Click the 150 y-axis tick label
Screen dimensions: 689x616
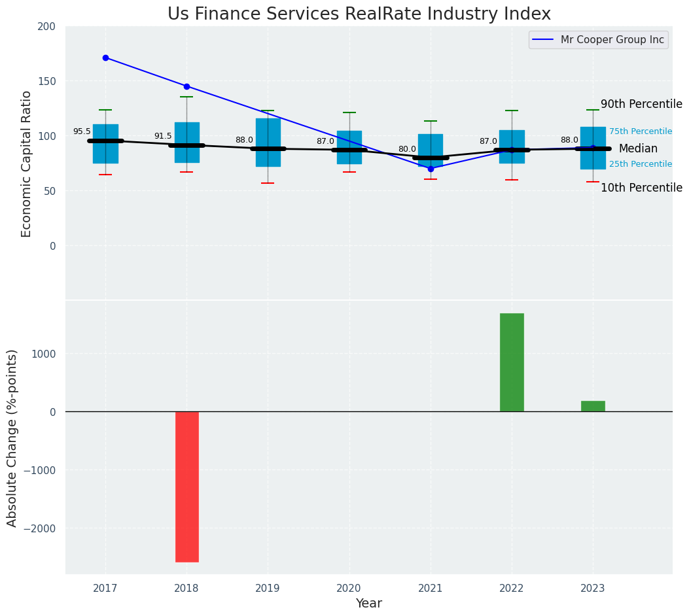[x=46, y=82]
